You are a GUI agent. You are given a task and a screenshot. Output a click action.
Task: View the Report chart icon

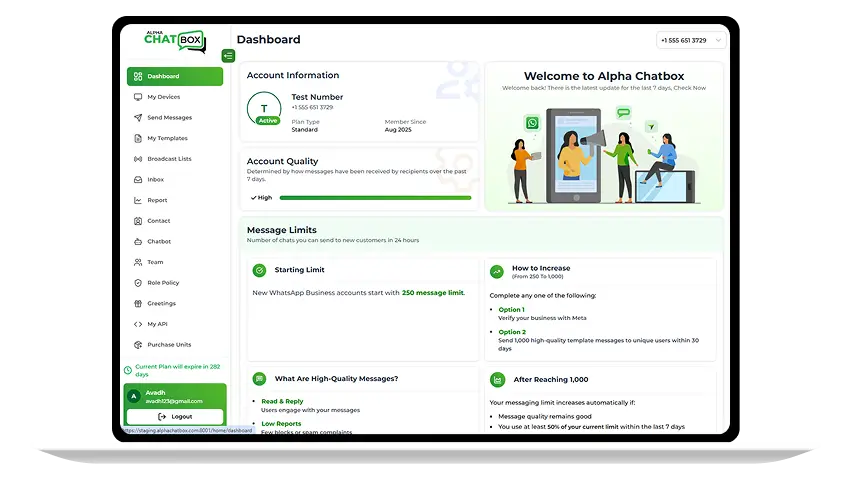(x=138, y=200)
